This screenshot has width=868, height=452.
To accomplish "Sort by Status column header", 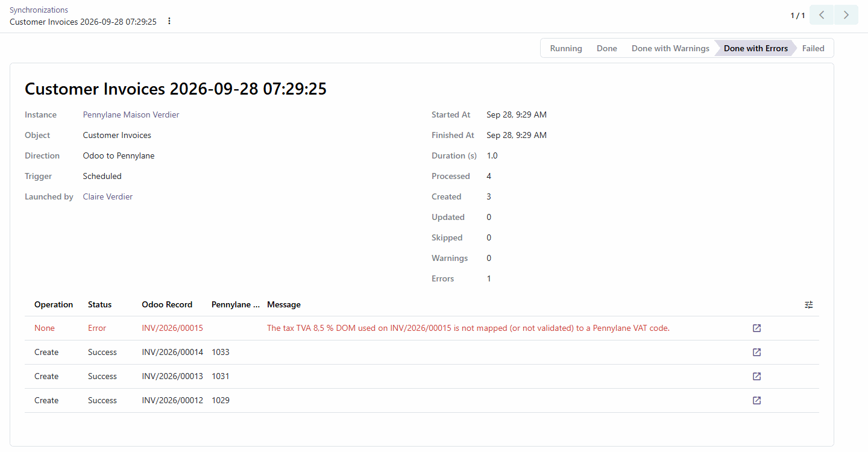I will click(x=99, y=304).
